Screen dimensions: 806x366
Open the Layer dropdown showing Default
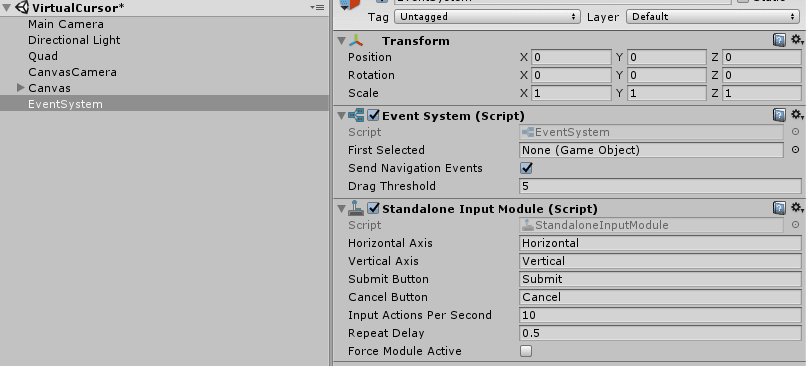tap(713, 16)
